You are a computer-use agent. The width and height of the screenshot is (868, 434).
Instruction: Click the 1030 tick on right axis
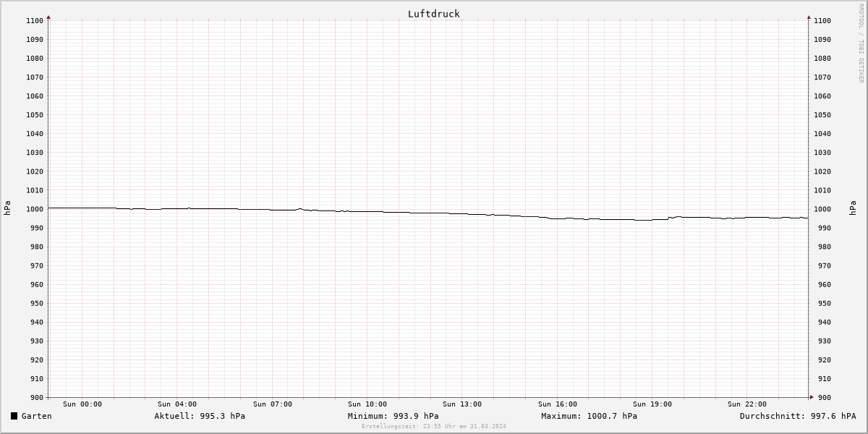pyautogui.click(x=822, y=153)
